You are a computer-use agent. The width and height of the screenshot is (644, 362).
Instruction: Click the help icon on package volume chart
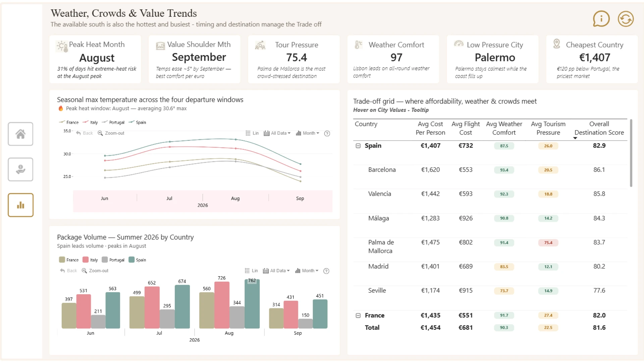click(326, 271)
